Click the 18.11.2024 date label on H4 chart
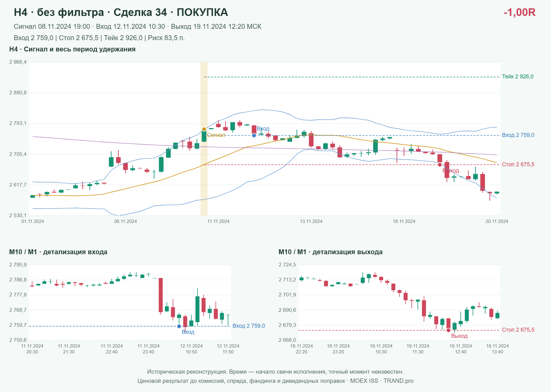The width and height of the screenshot is (551, 392). pyautogui.click(x=404, y=221)
